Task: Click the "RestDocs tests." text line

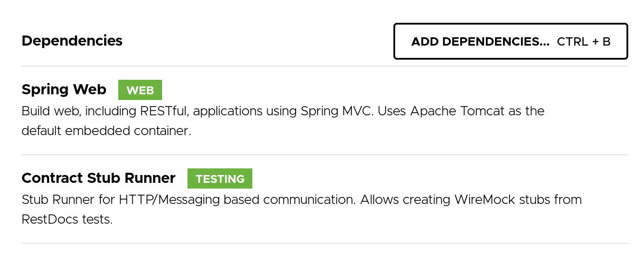Action: pyautogui.click(x=67, y=219)
